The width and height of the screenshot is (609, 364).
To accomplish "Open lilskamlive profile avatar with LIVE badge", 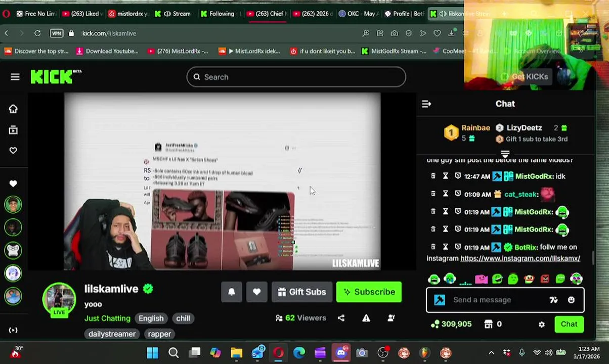I will tap(59, 299).
